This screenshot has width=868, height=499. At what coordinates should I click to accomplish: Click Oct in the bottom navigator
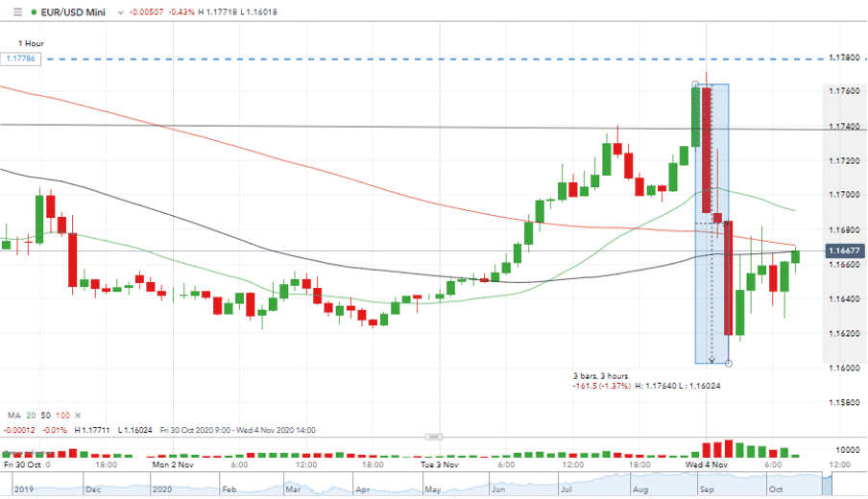point(776,489)
